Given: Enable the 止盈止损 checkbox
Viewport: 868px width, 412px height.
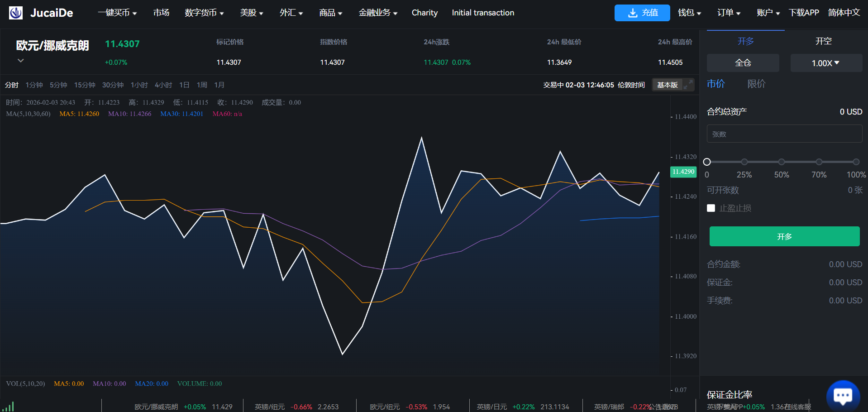Looking at the screenshot, I should click(711, 208).
